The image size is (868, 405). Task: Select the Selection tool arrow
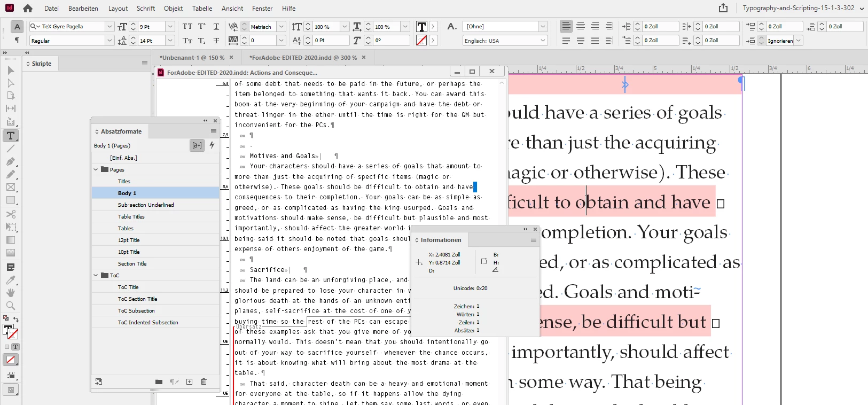(x=11, y=71)
